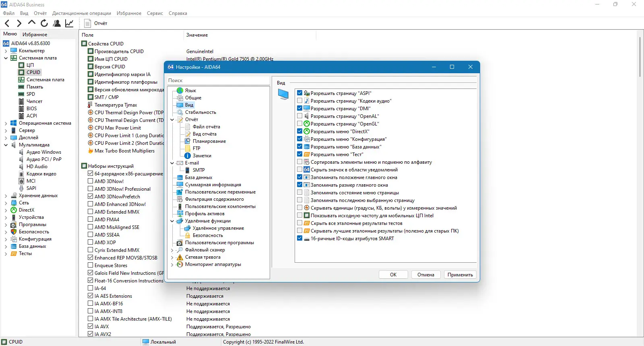Close the Настройки - AIDA64 dialog
This screenshot has width=644, height=346.
coord(470,67)
